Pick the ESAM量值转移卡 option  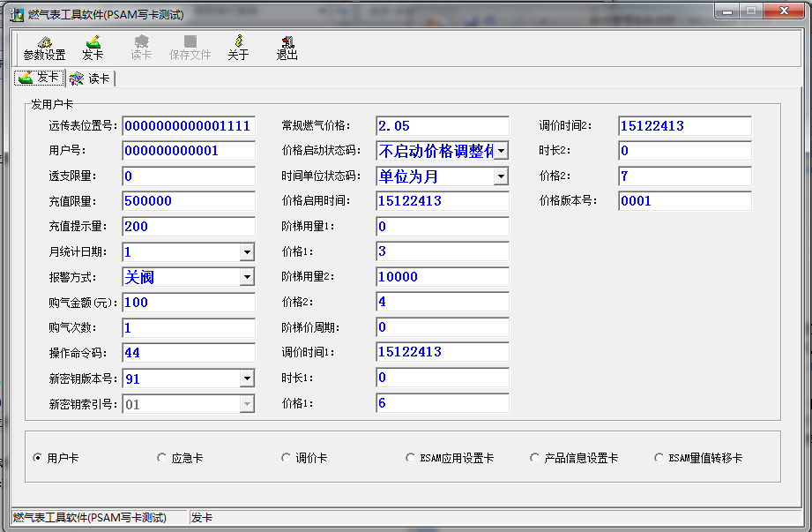point(659,457)
